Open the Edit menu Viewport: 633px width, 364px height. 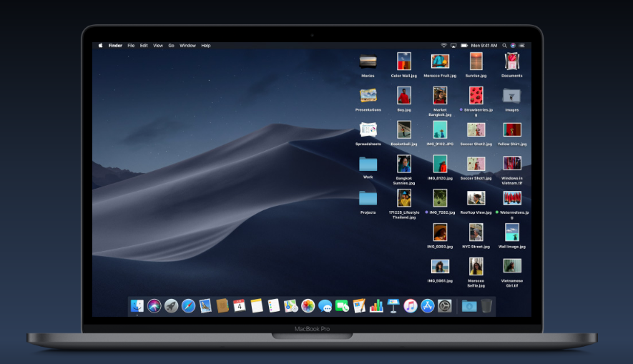coord(144,46)
